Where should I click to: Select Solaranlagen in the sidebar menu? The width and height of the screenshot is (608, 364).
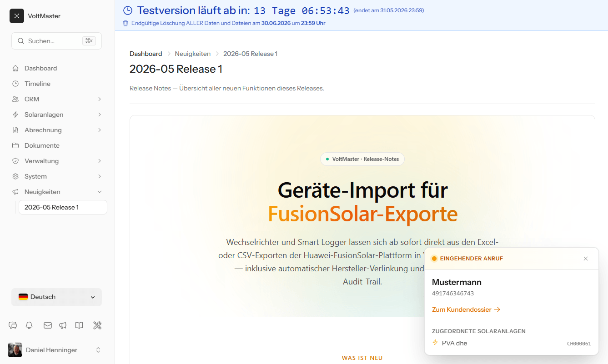(x=57, y=115)
